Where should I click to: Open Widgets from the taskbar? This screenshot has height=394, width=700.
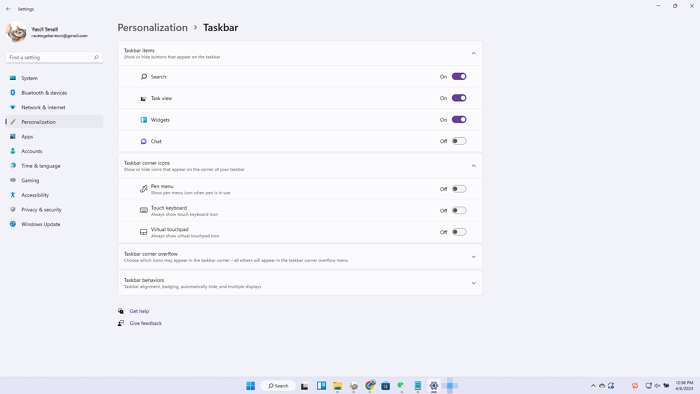pos(321,386)
